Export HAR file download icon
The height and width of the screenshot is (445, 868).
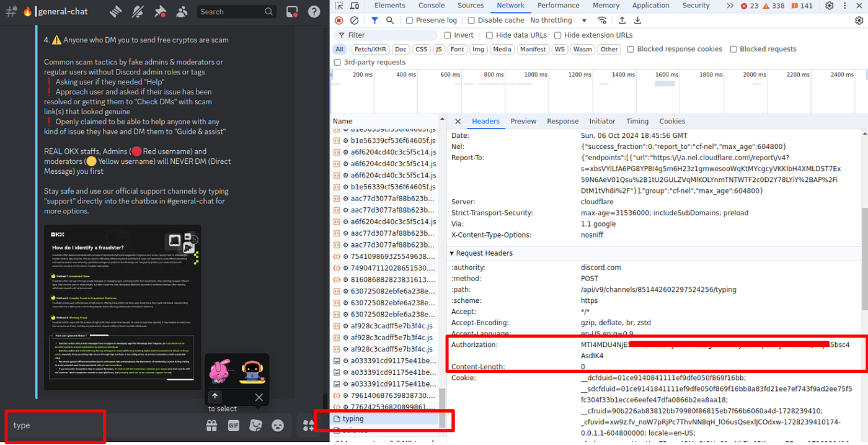[637, 20]
